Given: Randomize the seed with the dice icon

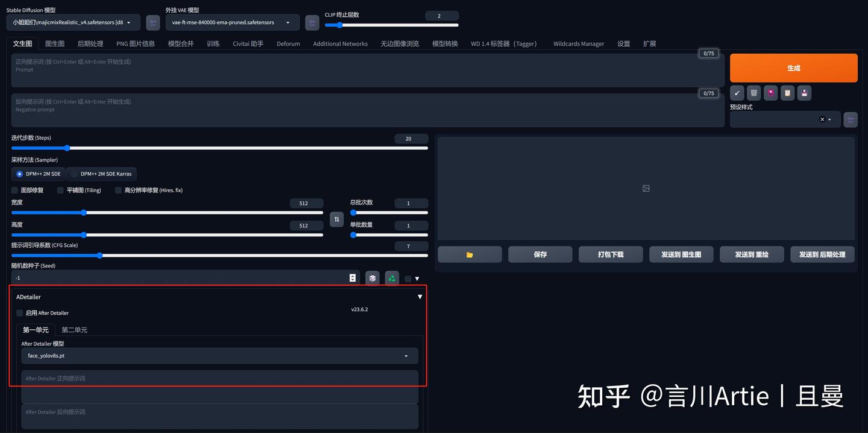Looking at the screenshot, I should pos(373,278).
